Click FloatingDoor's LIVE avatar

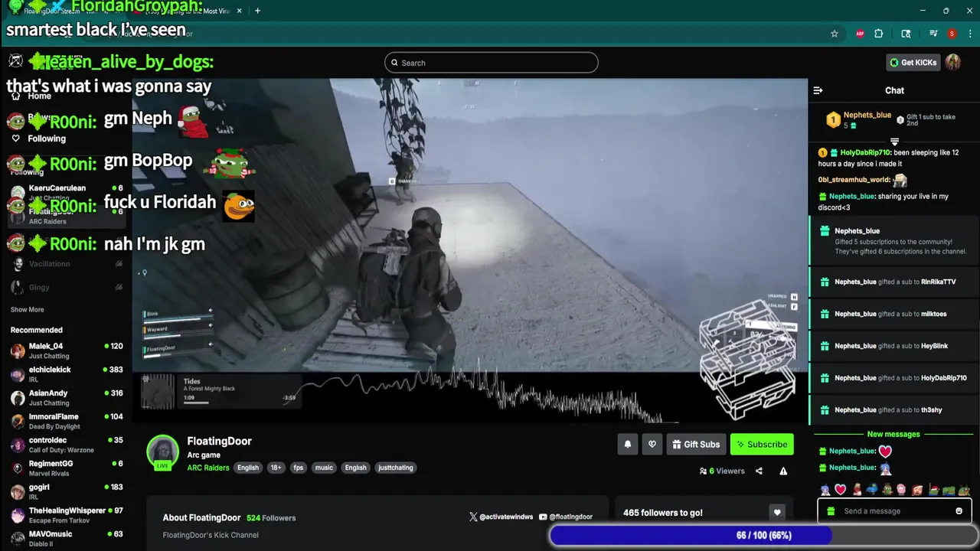coord(163,452)
